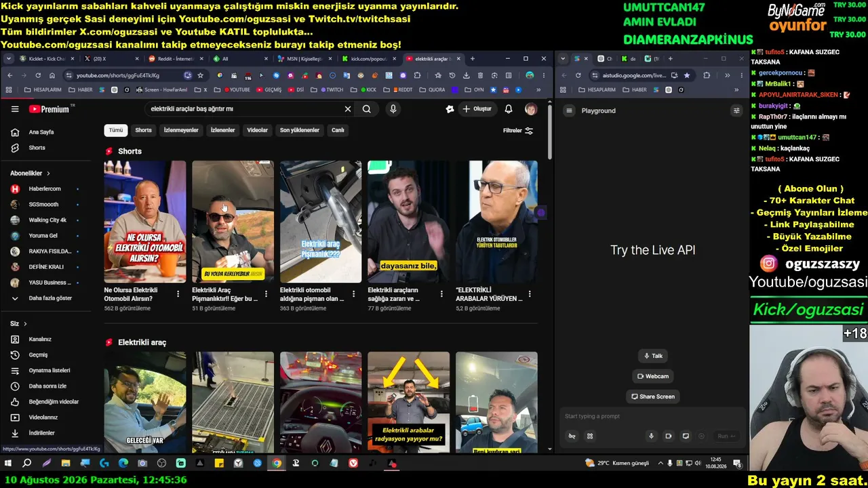
Task: Open AI Studio run settings panel
Action: pos(736,110)
